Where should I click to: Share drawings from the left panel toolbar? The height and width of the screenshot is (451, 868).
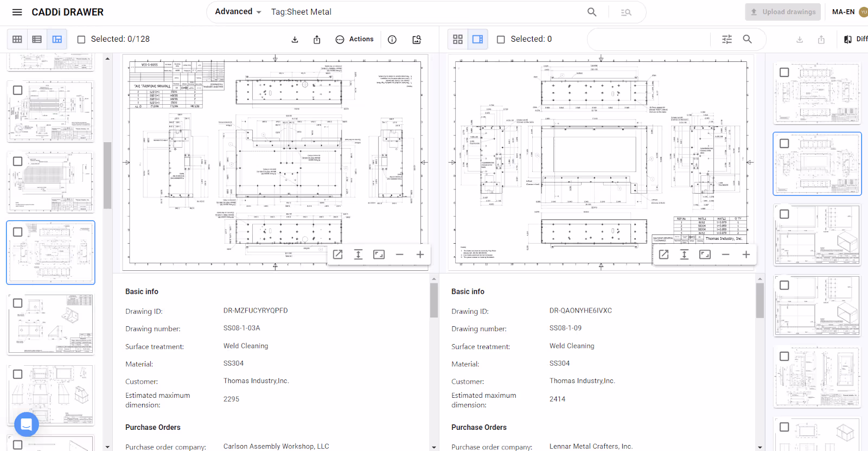click(x=317, y=39)
